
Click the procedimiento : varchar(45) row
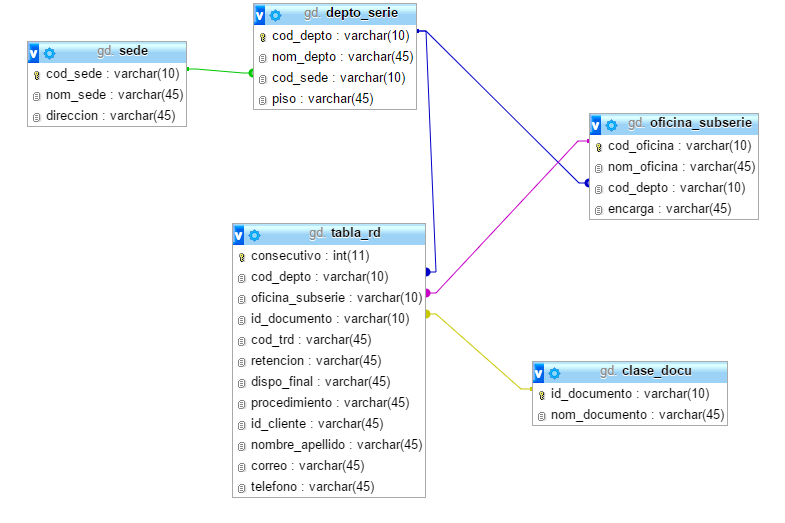[x=329, y=403]
